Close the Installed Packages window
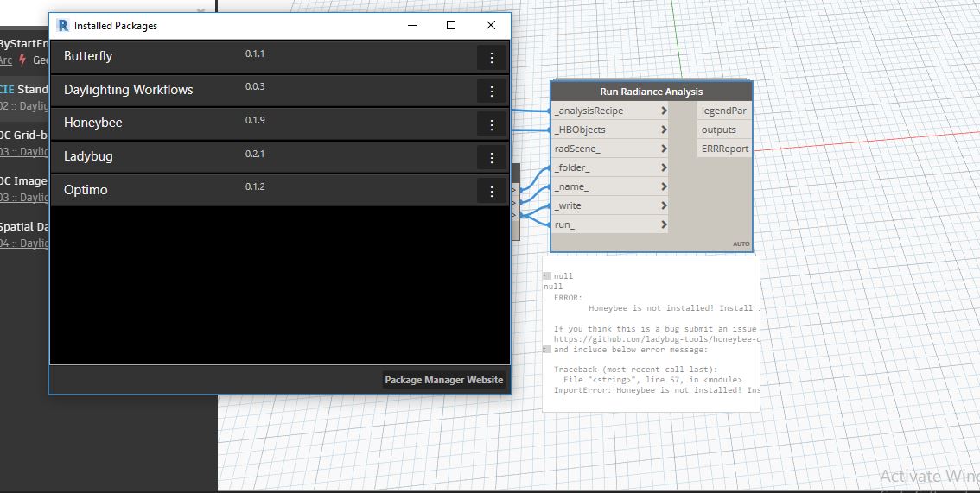 [x=491, y=25]
